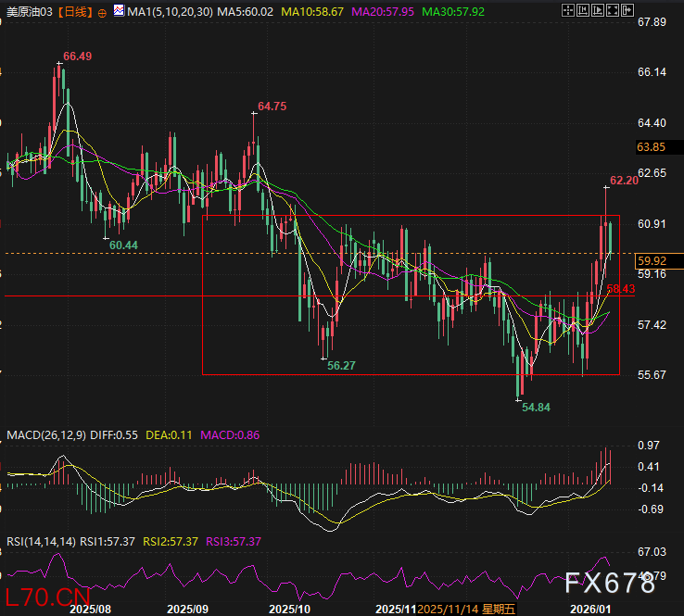Image resolution: width=684 pixels, height=616 pixels.
Task: Click the 2025/10 time axis label
Action: coord(288,609)
